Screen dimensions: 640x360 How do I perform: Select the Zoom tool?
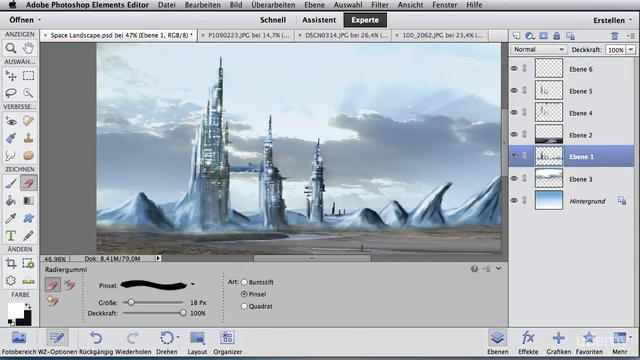pos(11,48)
